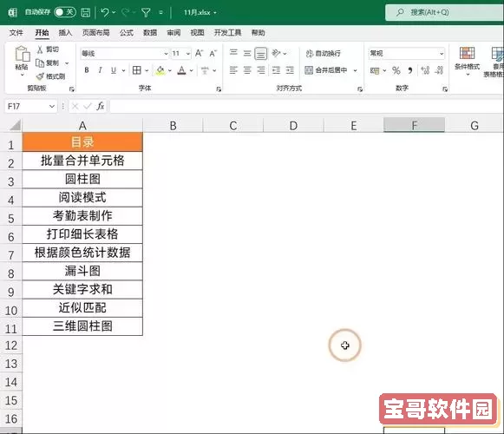This screenshot has width=504, height=434.
Task: Click the cell Borders icon
Action: [x=136, y=70]
